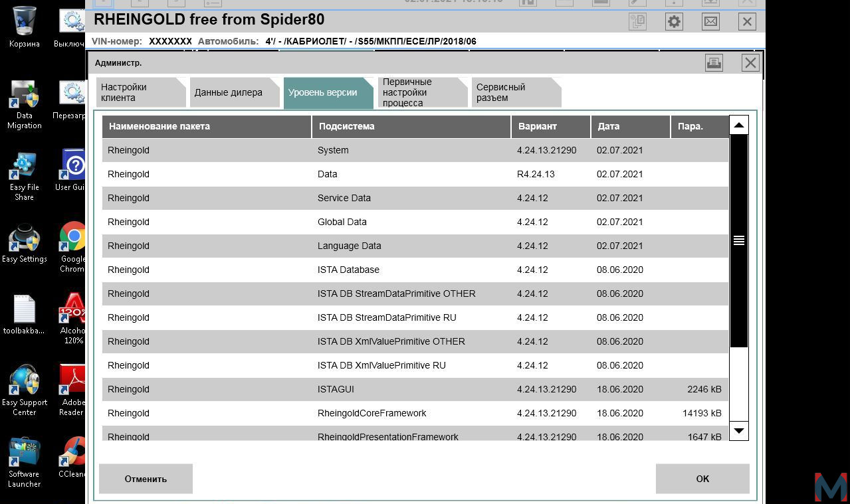Select the ISTA Database row
Screen dimensions: 850x504
[x=415, y=270]
